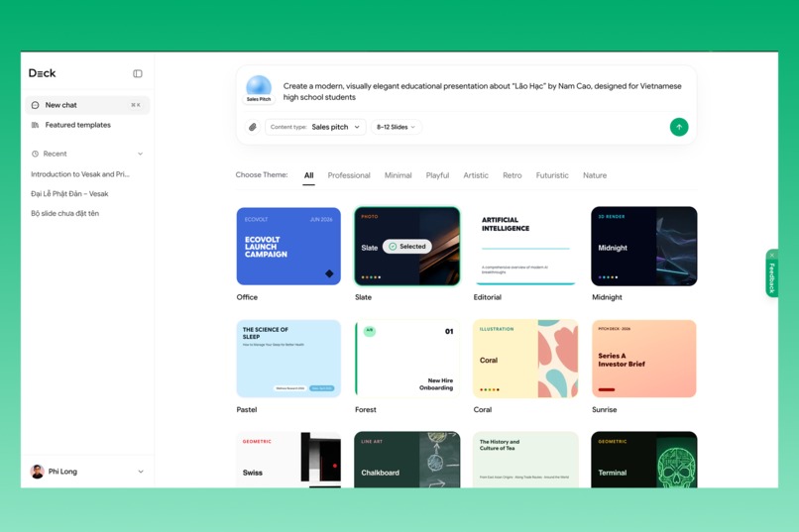
Task: Submit prompt with green arrow button
Action: tap(679, 127)
